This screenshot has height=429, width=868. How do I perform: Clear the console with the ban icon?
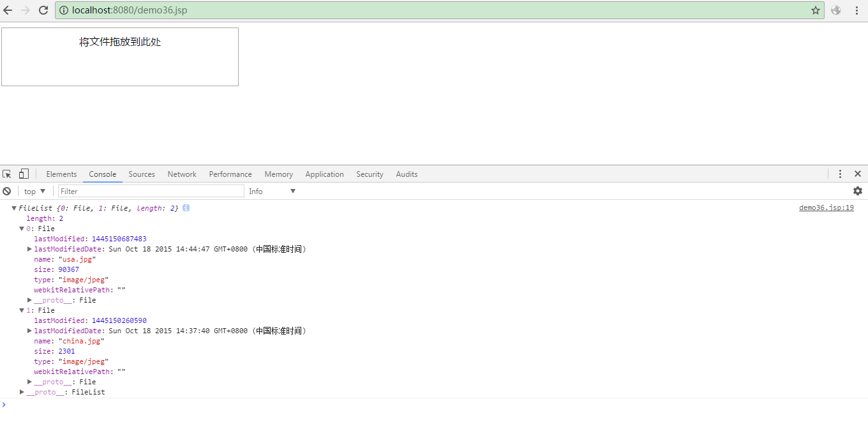(x=7, y=191)
